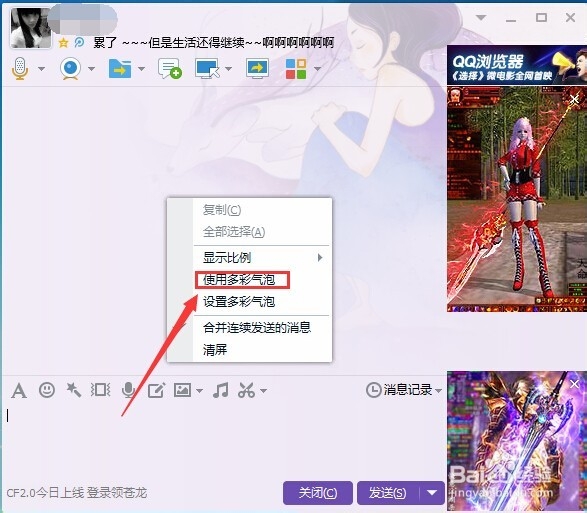Take a screenshot with the scissors icon
Viewport: 587px width, 513px height.
click(246, 391)
